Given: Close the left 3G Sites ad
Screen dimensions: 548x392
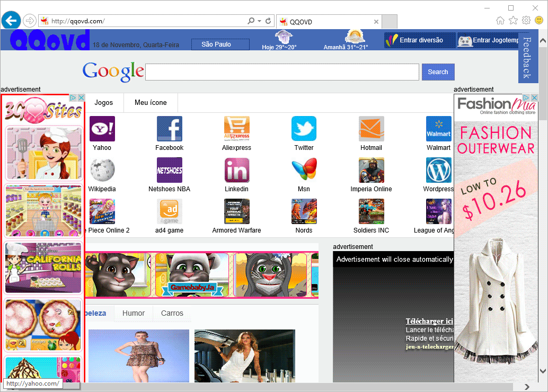Looking at the screenshot, I should [x=81, y=98].
